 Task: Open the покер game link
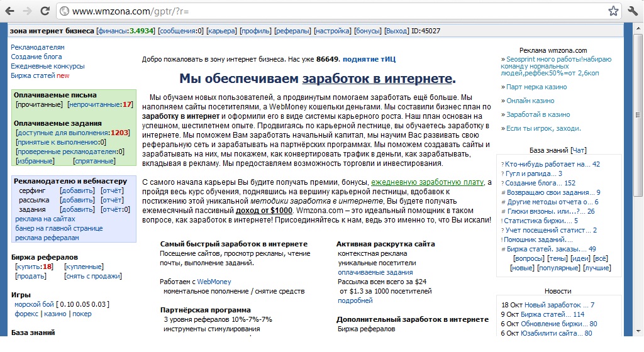click(x=82, y=314)
